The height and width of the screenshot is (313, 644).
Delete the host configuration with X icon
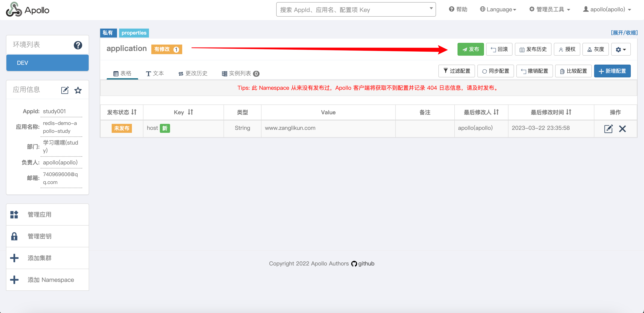click(x=622, y=129)
